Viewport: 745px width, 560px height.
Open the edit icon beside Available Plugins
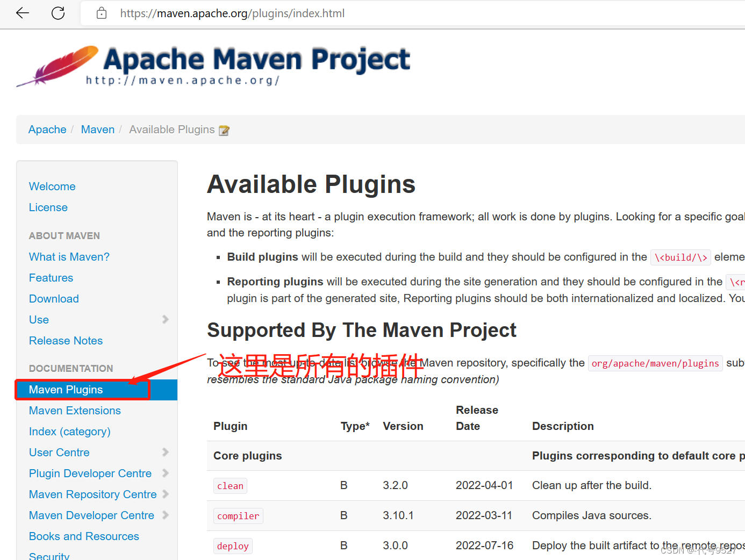pos(224,130)
